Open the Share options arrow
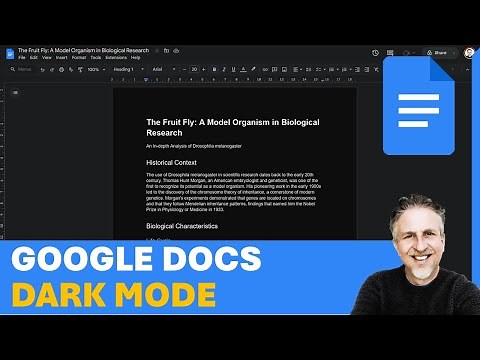Image resolution: width=480 pixels, height=360 pixels. coord(454,53)
